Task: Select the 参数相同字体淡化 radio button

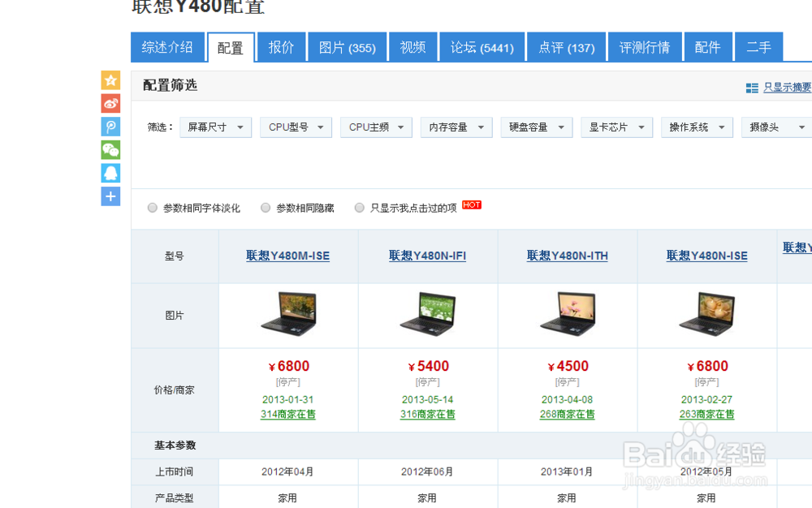Action: coord(153,208)
